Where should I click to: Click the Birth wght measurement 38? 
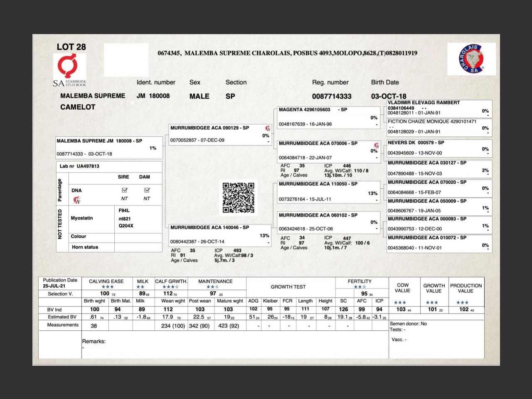tap(94, 326)
